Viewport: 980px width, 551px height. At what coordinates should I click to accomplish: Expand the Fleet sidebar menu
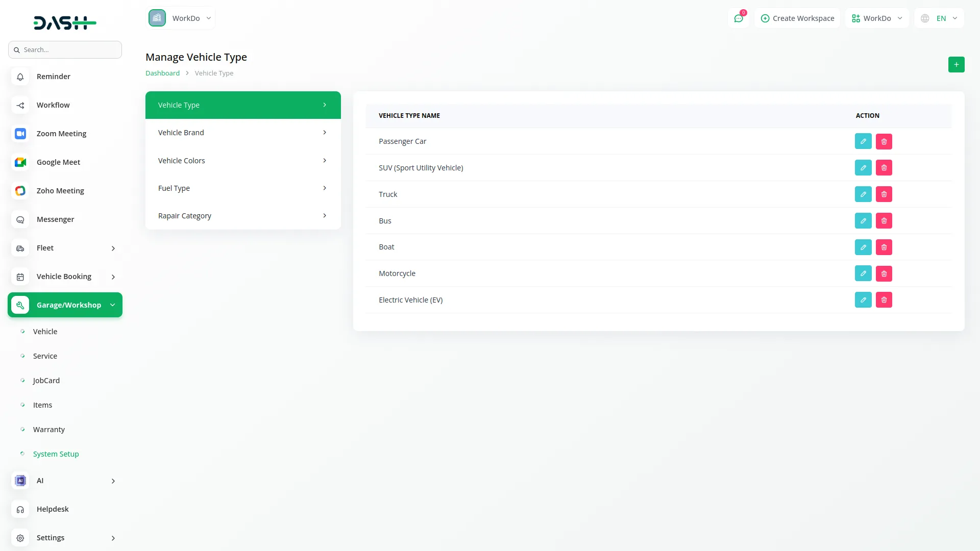tap(113, 248)
